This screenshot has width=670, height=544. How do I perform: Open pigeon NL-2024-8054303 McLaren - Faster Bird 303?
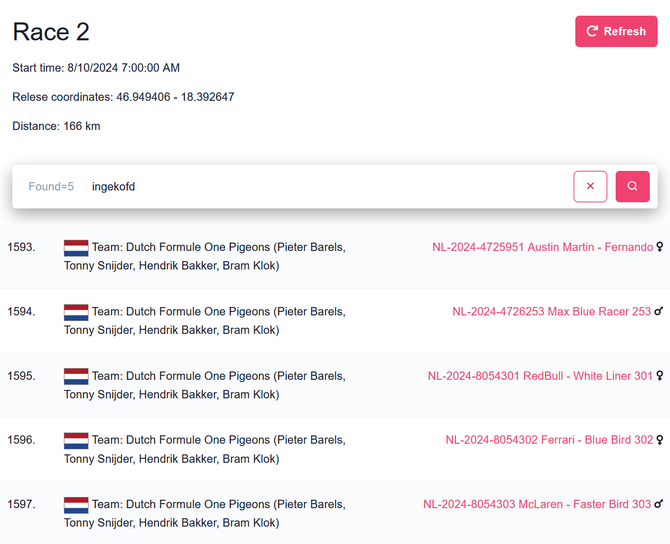click(537, 504)
